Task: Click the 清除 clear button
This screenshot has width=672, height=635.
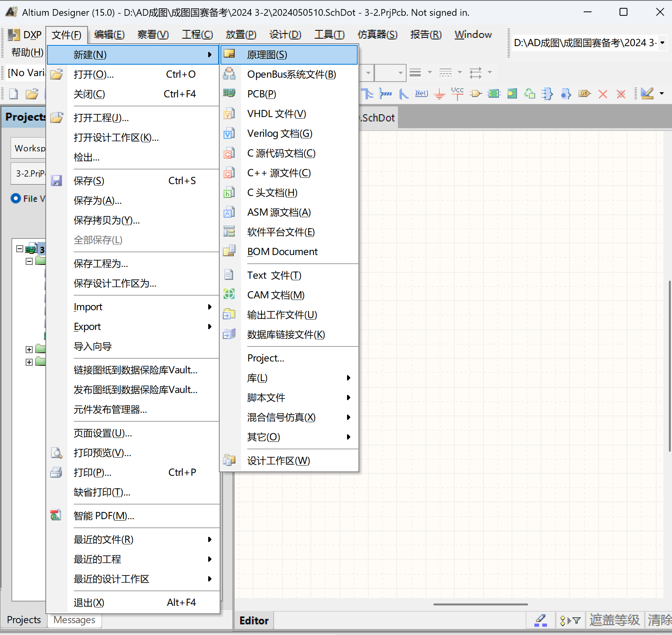Action: 659,620
